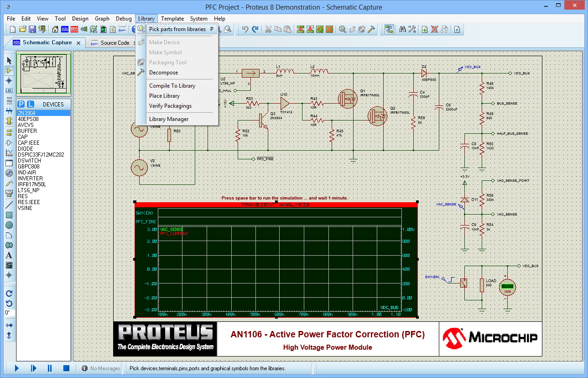Viewport: 588px width, 378px height.
Task: Select the 2D Graphics Circle tool
Action: [x=9, y=225]
